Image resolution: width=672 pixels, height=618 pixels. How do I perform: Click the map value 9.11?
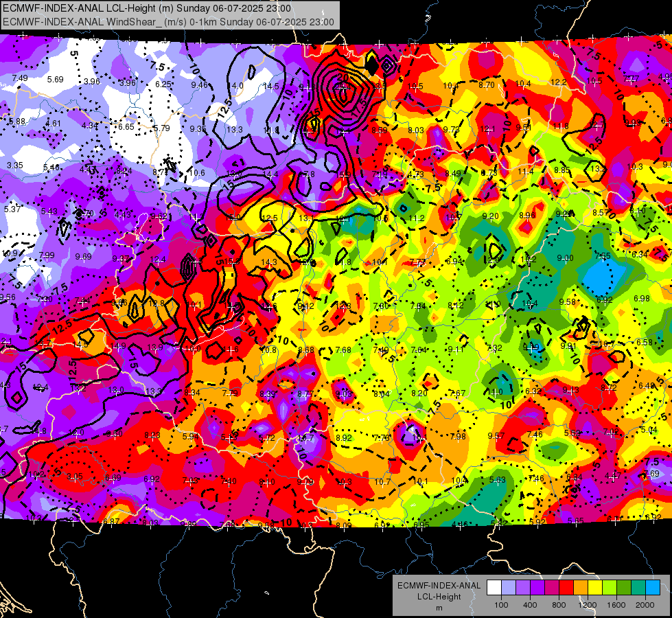[x=456, y=350]
